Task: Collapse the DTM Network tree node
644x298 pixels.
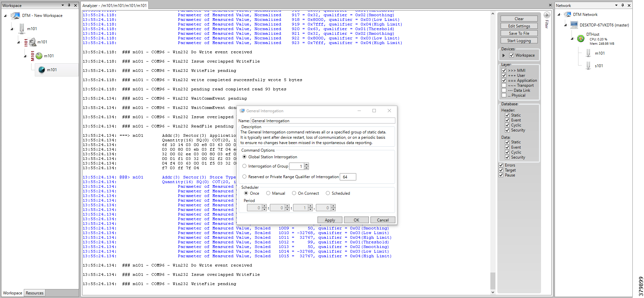Action: click(x=559, y=15)
